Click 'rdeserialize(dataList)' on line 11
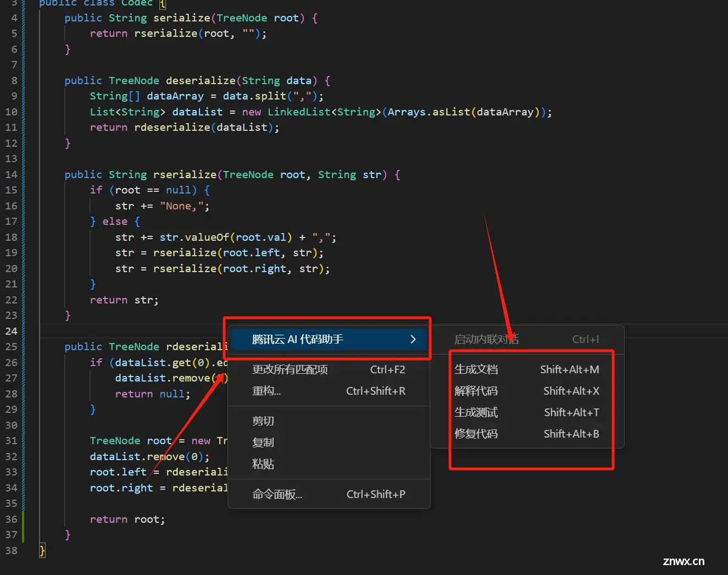Image resolution: width=728 pixels, height=575 pixels. (x=203, y=128)
